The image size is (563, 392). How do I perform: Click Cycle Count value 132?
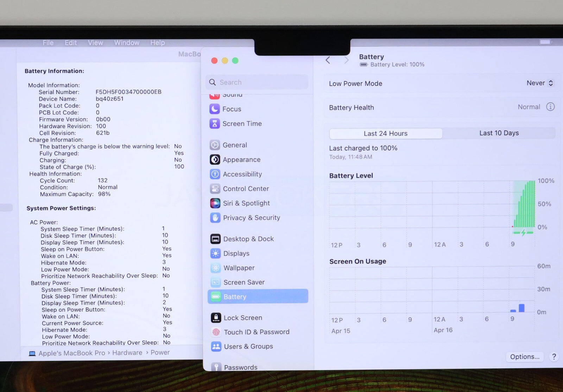click(103, 180)
